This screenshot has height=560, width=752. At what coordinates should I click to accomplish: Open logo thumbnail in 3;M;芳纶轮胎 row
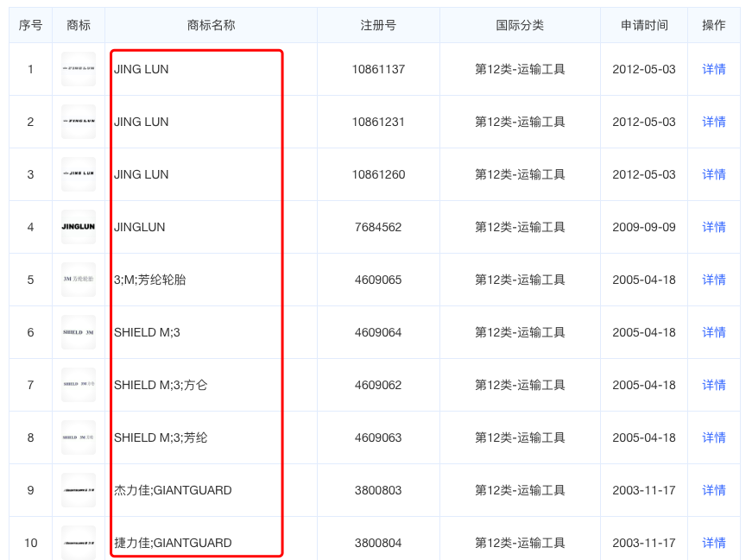pos(79,280)
